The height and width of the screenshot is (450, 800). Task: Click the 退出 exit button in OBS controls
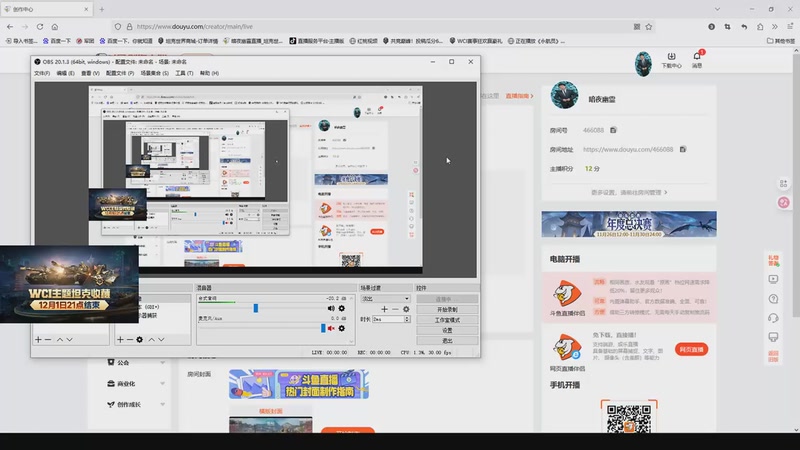(447, 340)
